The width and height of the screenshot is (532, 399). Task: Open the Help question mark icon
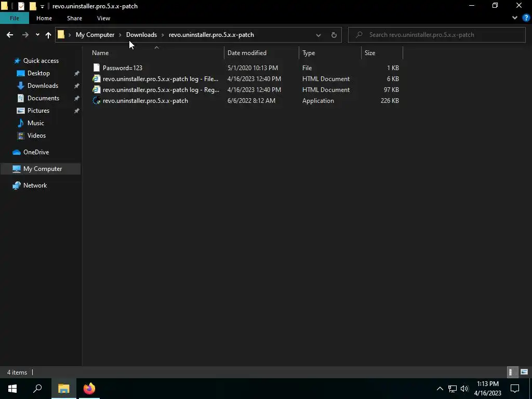[x=526, y=18]
